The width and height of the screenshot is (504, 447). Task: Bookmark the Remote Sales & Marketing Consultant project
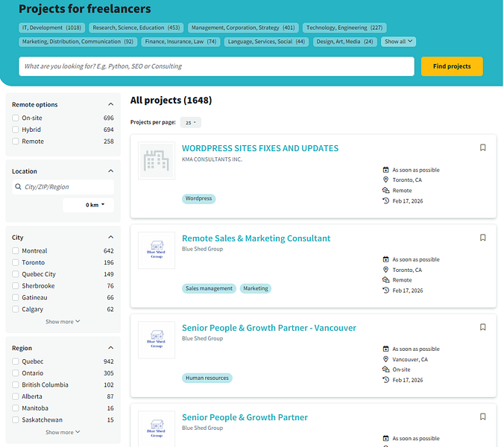pos(482,238)
